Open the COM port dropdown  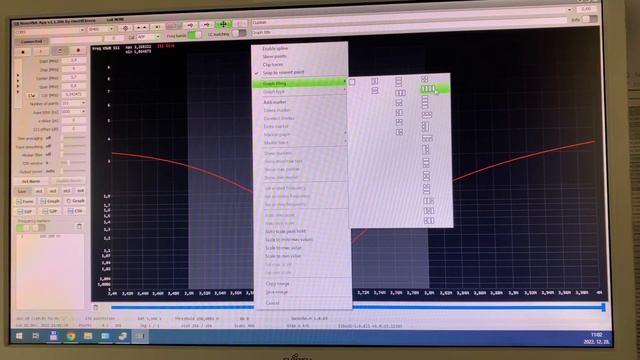[50, 31]
